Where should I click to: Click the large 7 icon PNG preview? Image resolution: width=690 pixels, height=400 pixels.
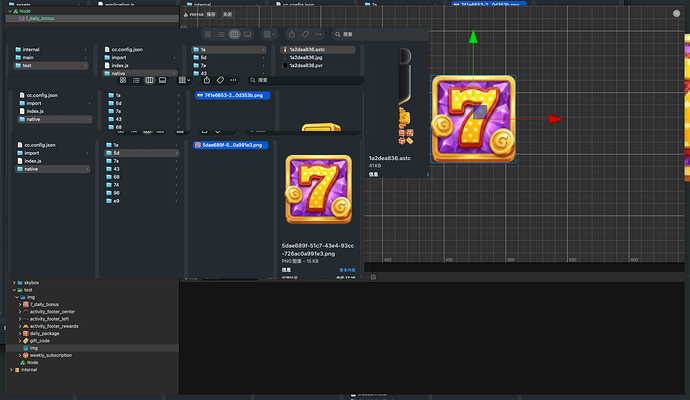(x=319, y=189)
